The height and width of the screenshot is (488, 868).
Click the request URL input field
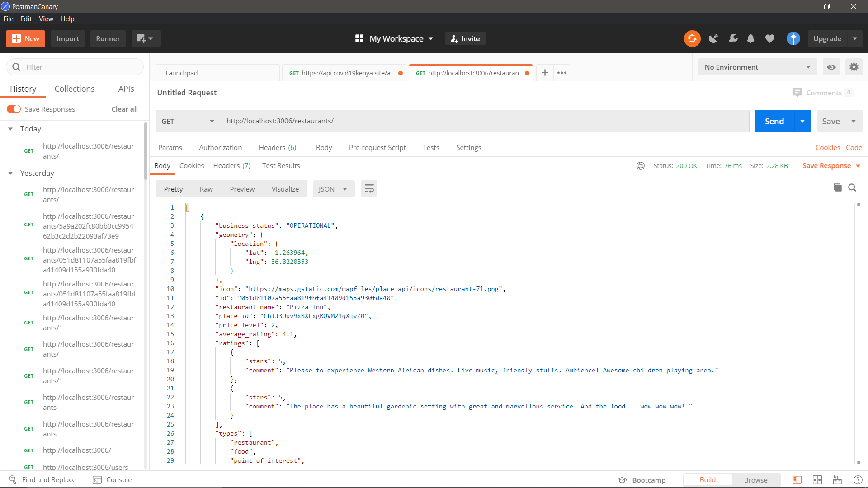tap(484, 121)
